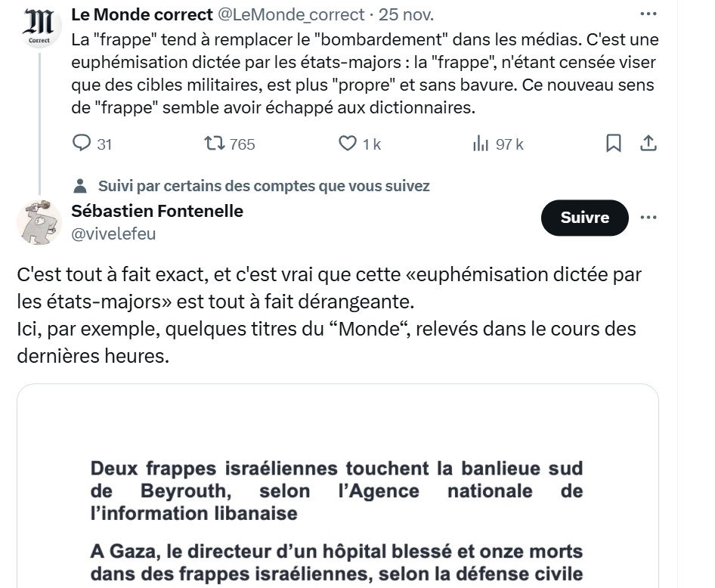Like the Le Monde correct tweet
Viewport: 715px width, 588px height.
coord(348,144)
